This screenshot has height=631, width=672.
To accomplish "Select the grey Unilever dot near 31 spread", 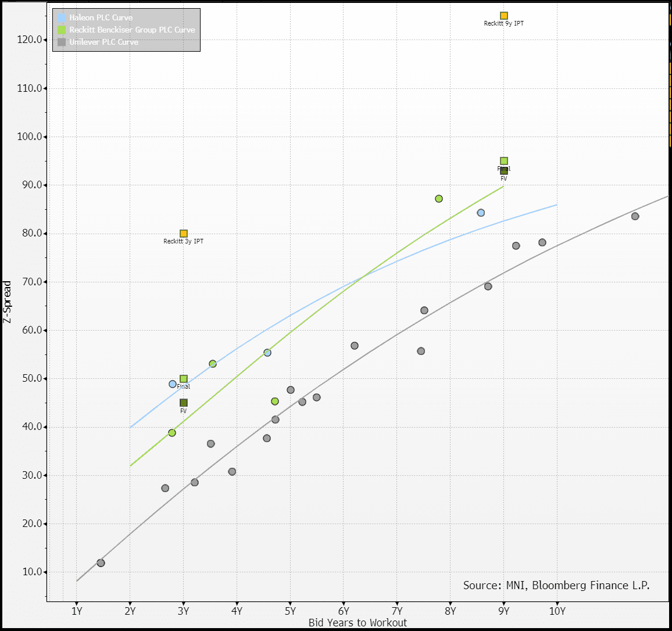I will tap(233, 472).
